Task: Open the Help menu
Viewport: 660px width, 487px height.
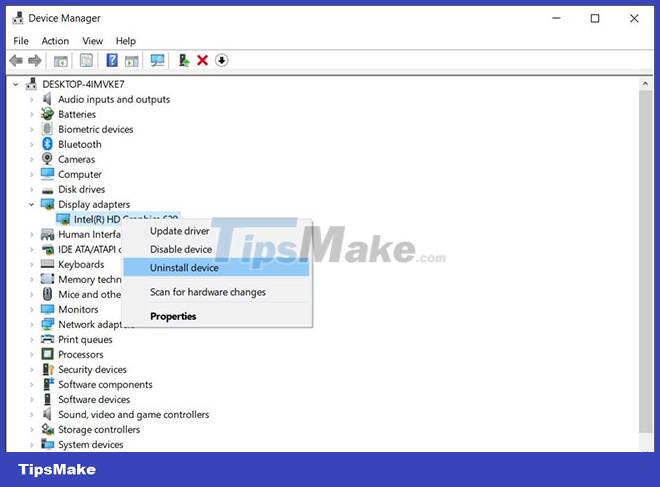Action: point(125,41)
